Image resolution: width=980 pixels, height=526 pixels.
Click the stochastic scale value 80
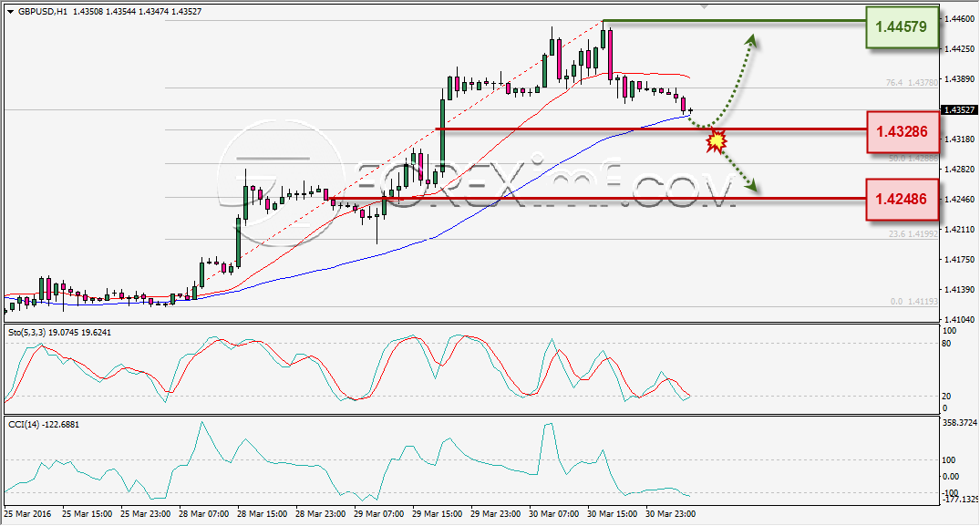click(x=946, y=344)
